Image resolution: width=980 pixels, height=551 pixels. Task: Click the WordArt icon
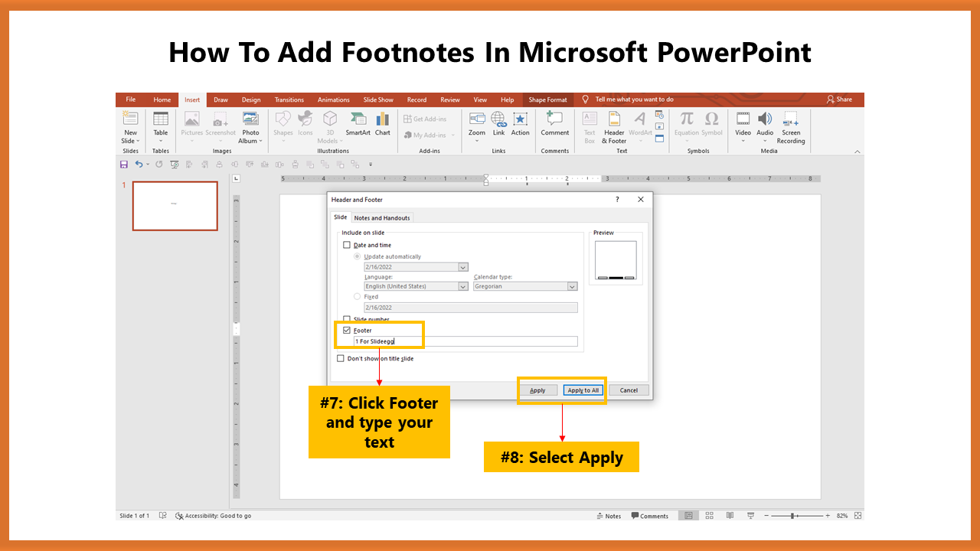[x=640, y=119]
